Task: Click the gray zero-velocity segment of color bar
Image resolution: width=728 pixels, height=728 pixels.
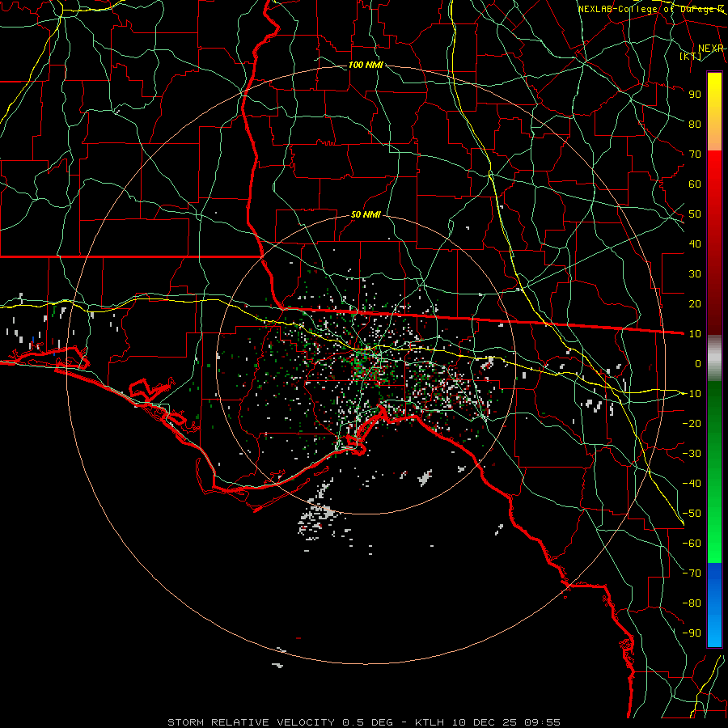Action: [714, 358]
